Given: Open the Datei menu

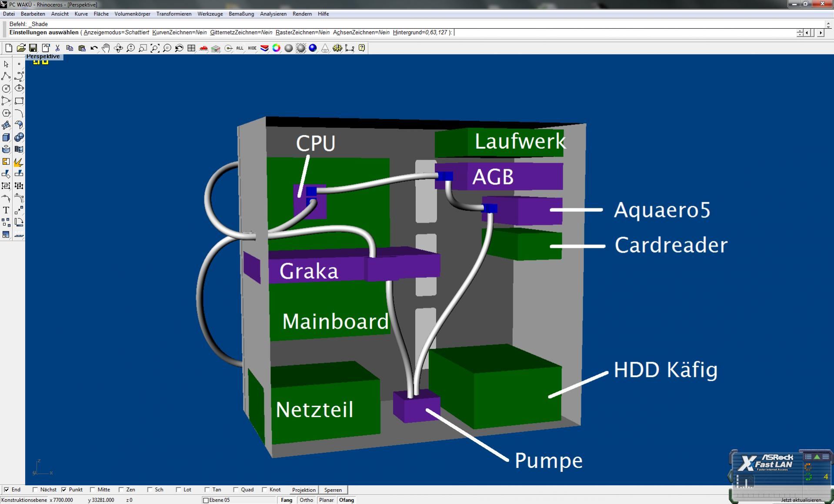Looking at the screenshot, I should 9,14.
